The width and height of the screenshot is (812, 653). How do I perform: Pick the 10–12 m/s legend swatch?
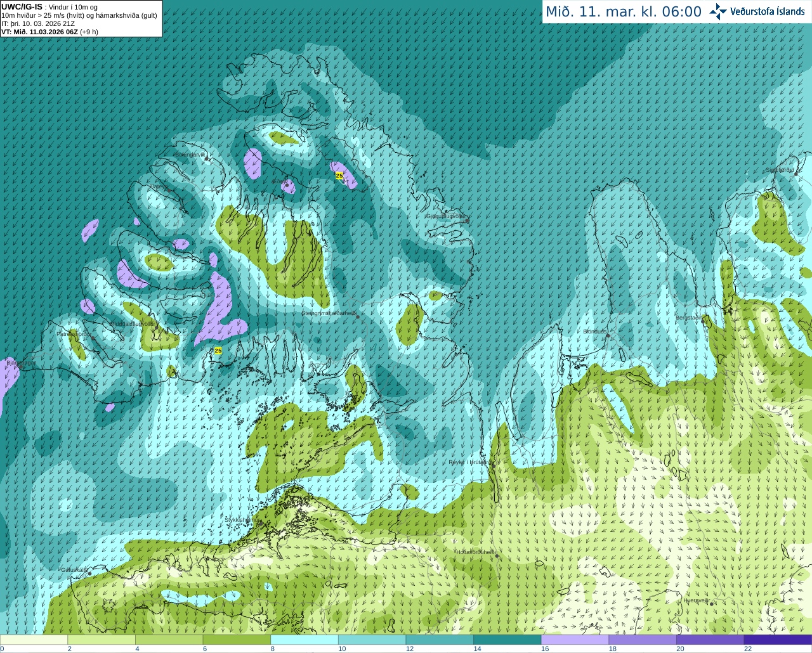[x=372, y=640]
